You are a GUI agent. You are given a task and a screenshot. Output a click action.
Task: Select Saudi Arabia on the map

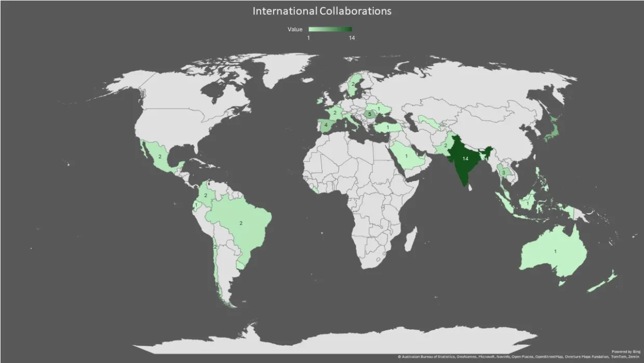point(407,156)
